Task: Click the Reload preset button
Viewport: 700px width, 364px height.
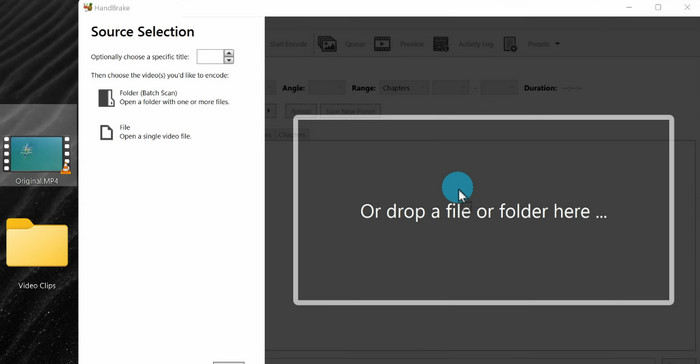Action: click(x=301, y=111)
